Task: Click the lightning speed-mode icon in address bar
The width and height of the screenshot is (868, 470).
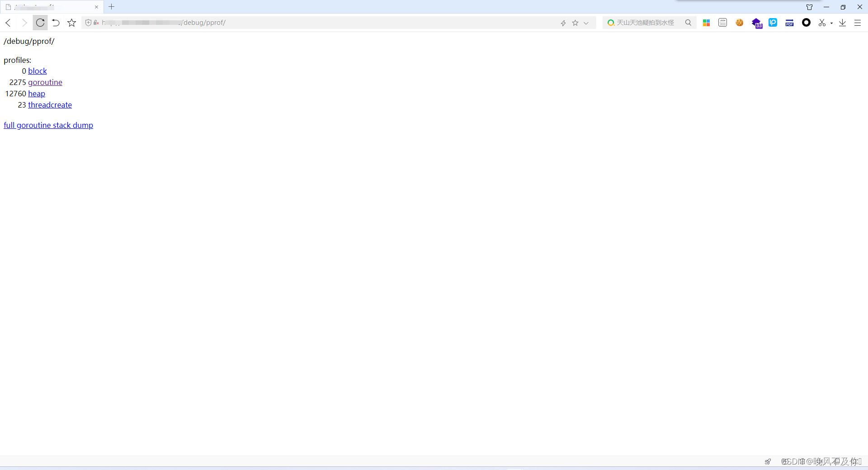Action: [563, 23]
